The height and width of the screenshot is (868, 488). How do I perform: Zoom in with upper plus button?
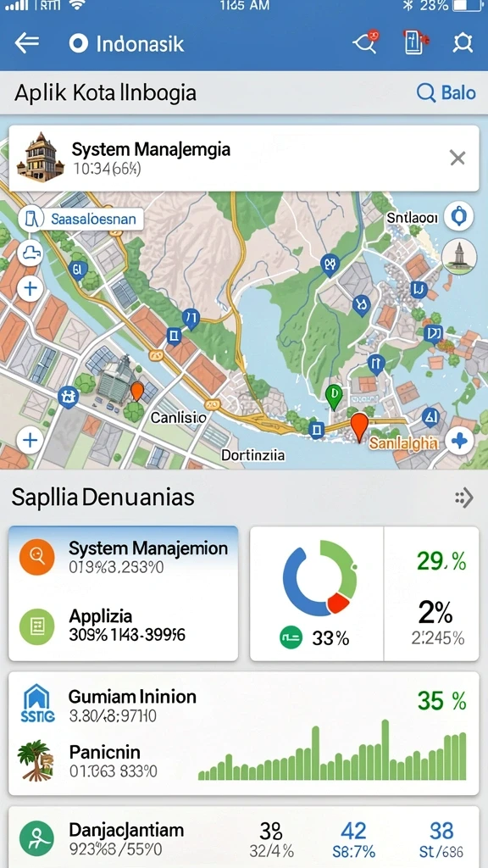click(x=30, y=288)
